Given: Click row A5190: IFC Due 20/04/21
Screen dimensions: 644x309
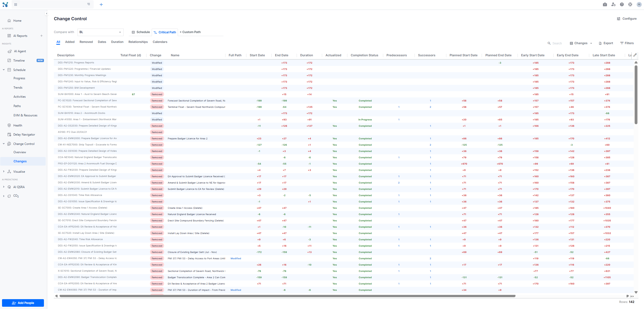Looking at the screenshot, I should [343, 132].
